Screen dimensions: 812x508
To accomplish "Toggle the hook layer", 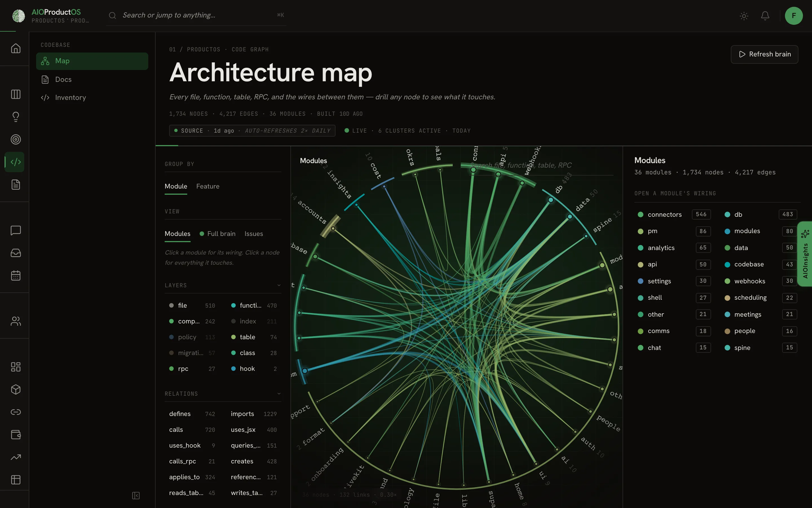I will [254, 369].
